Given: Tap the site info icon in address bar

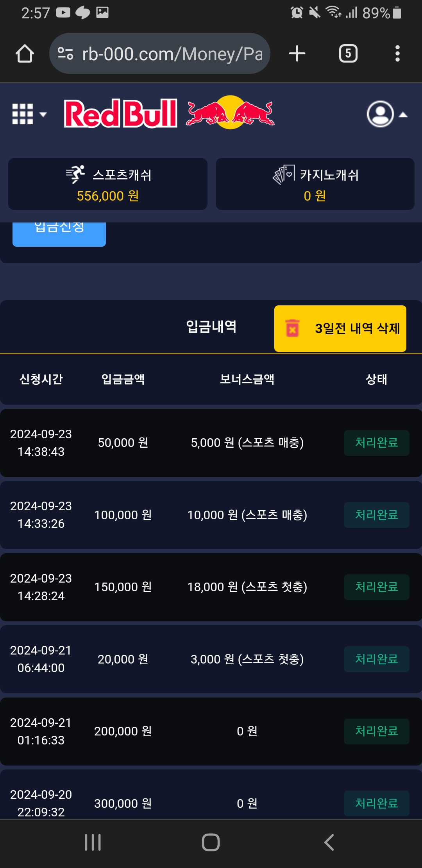Looking at the screenshot, I should tap(65, 54).
